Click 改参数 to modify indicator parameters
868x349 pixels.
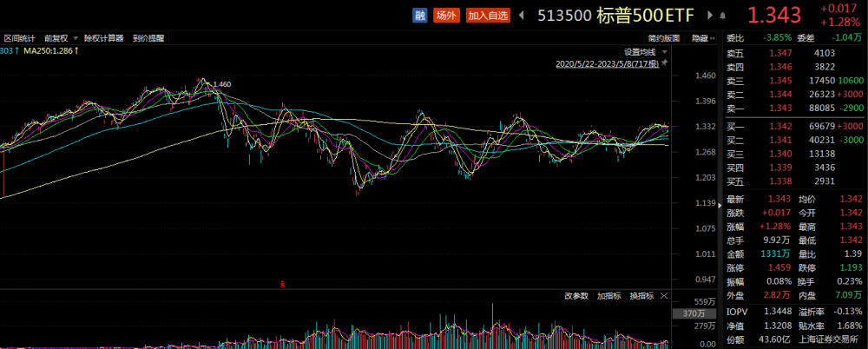pyautogui.click(x=577, y=296)
